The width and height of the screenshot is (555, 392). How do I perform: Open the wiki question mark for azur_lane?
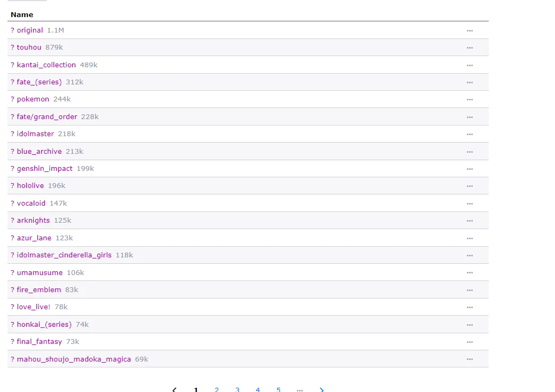12,238
